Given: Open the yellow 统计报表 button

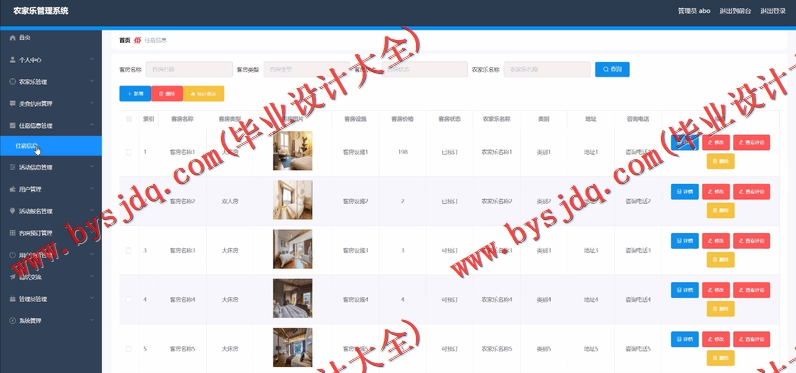Looking at the screenshot, I should coord(204,94).
